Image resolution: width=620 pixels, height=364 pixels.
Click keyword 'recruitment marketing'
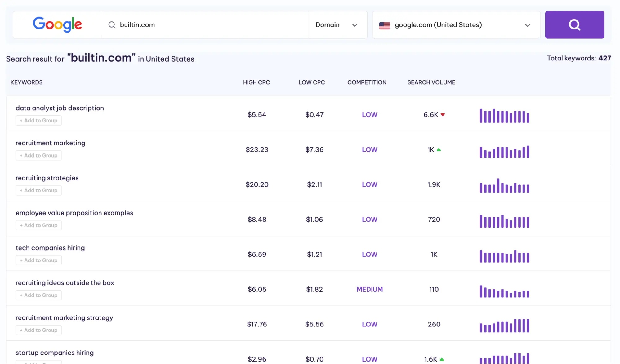coord(50,143)
